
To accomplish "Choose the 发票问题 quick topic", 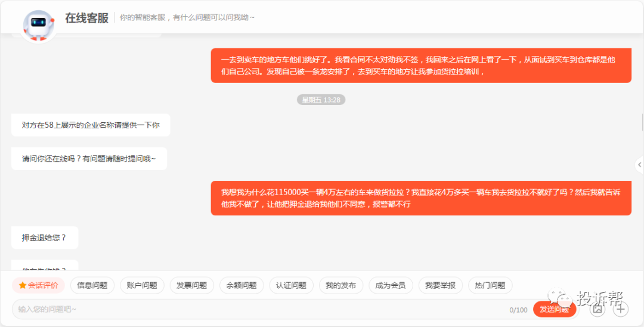I will 192,285.
